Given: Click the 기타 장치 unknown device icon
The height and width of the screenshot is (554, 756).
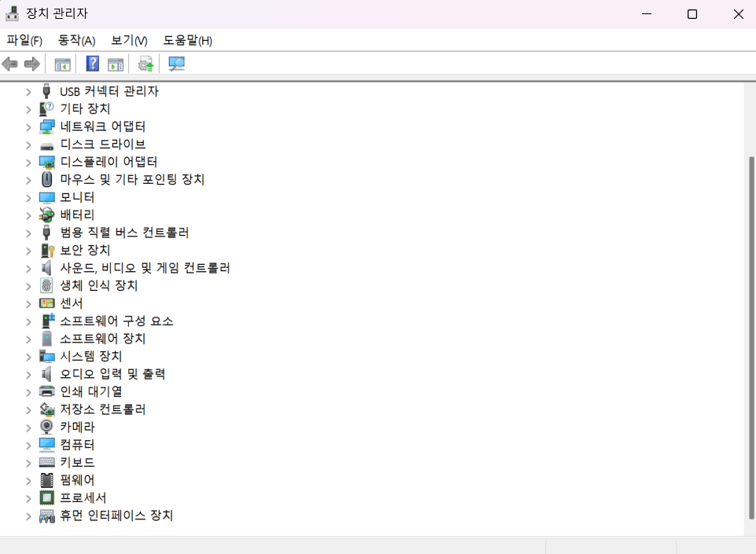Looking at the screenshot, I should tap(47, 108).
